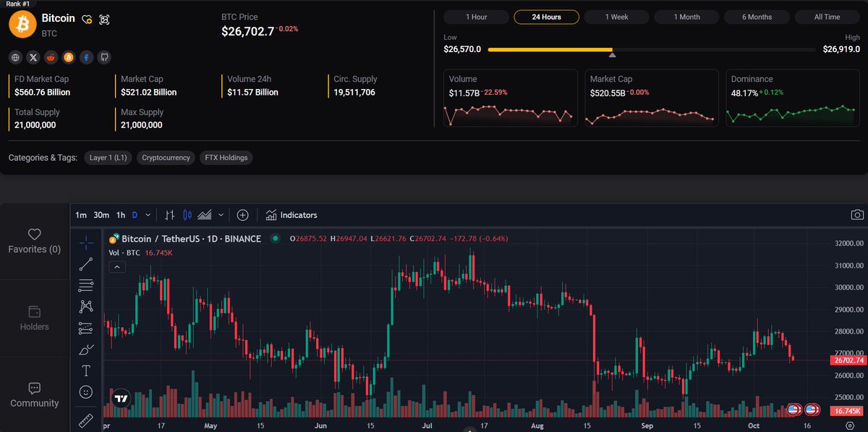Select the 6 Months timeframe
Image resolution: width=868 pixels, height=432 pixels.
(757, 17)
